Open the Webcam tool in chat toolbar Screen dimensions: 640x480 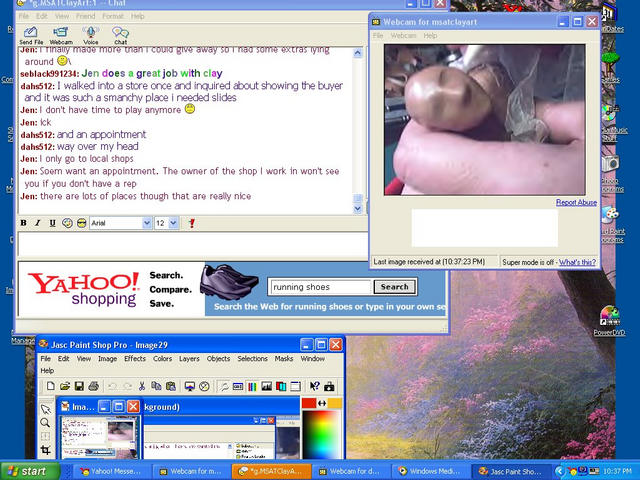61,35
